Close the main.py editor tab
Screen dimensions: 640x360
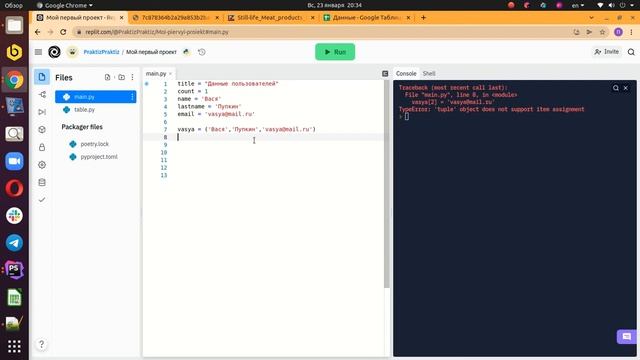click(170, 73)
